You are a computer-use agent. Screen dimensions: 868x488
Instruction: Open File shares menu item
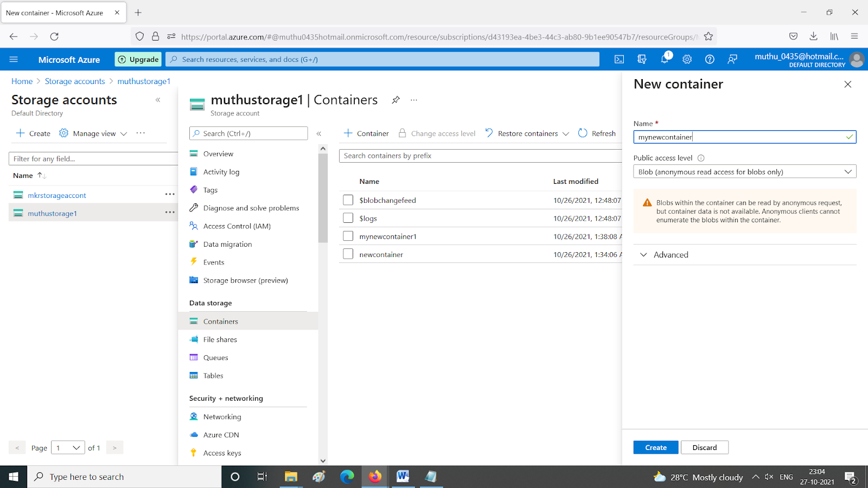click(220, 339)
